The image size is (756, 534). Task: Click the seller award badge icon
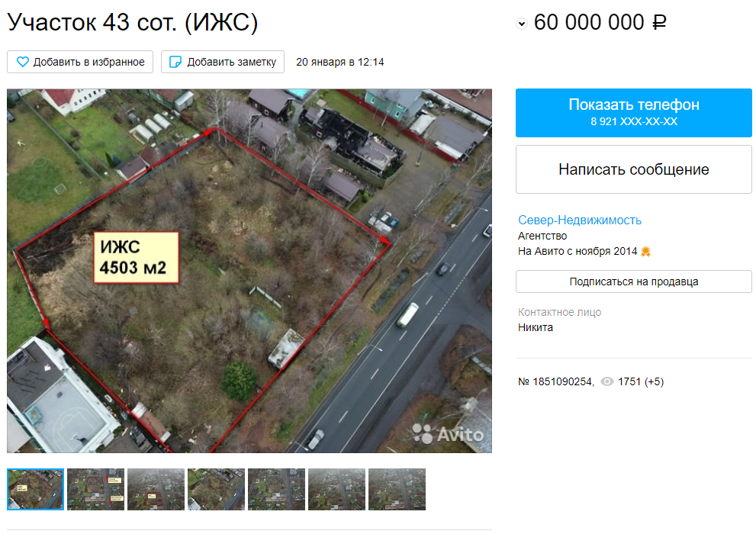tap(646, 252)
